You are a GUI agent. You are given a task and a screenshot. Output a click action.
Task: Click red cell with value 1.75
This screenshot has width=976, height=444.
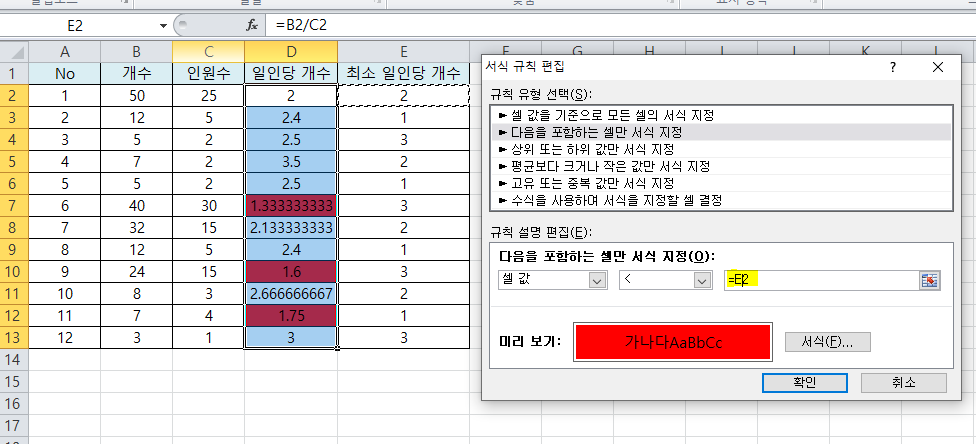(x=291, y=315)
